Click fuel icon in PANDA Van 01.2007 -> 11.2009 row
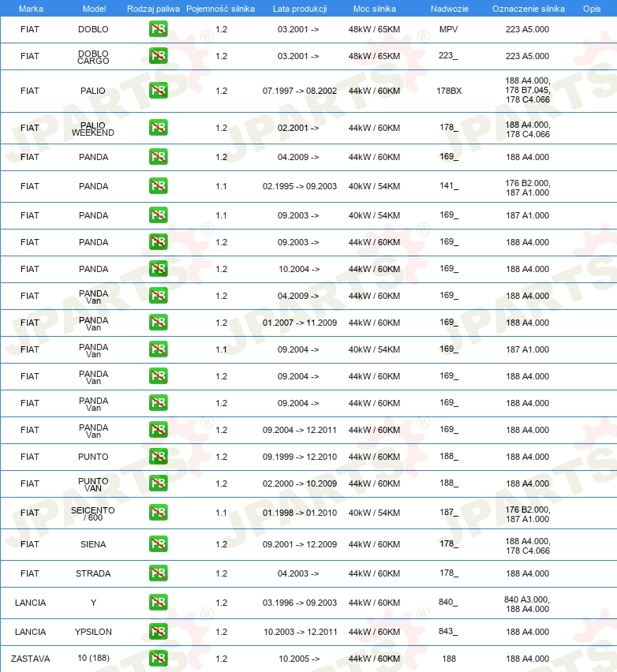This screenshot has height=672, width=617. [159, 323]
